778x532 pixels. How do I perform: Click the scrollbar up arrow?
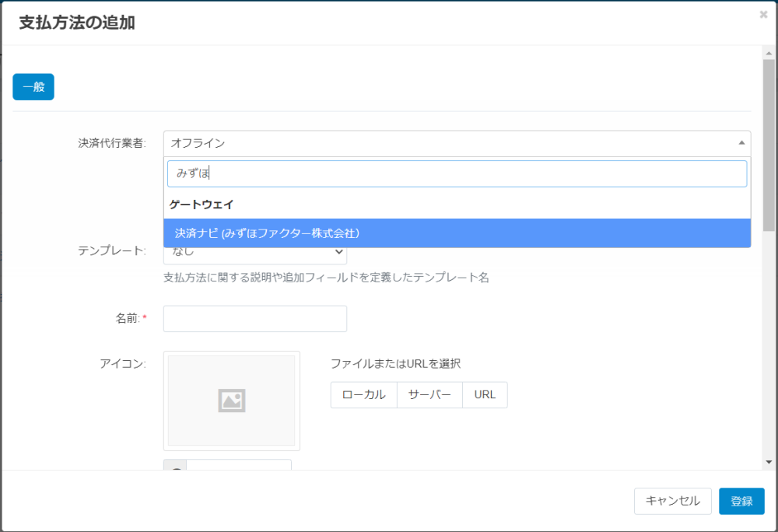click(x=769, y=53)
